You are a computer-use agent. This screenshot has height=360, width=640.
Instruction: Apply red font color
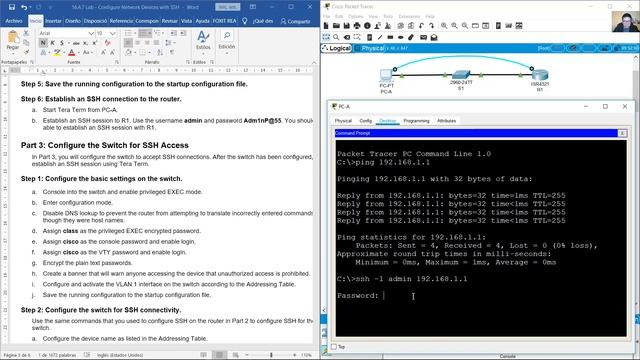tap(71, 53)
